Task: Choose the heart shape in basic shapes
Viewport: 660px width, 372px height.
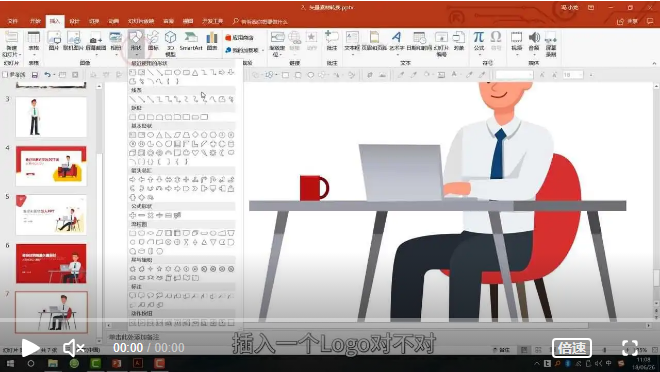Action: (195, 153)
